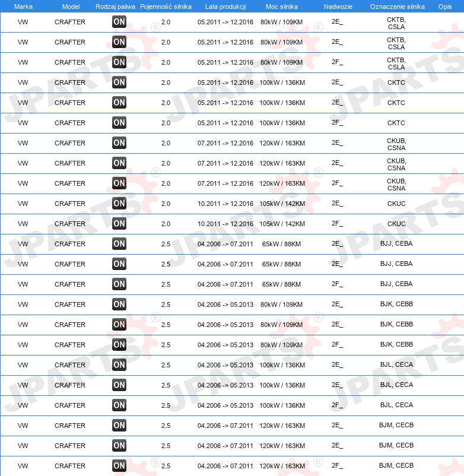Viewport: 464px width, 476px height.
Task: Click 65kW / 88KM in the 2F_ row
Action: coord(282,284)
